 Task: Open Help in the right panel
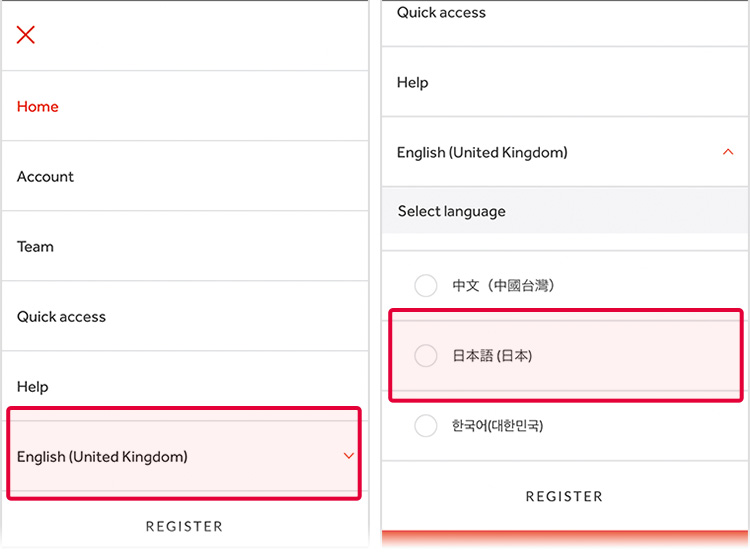[565, 82]
